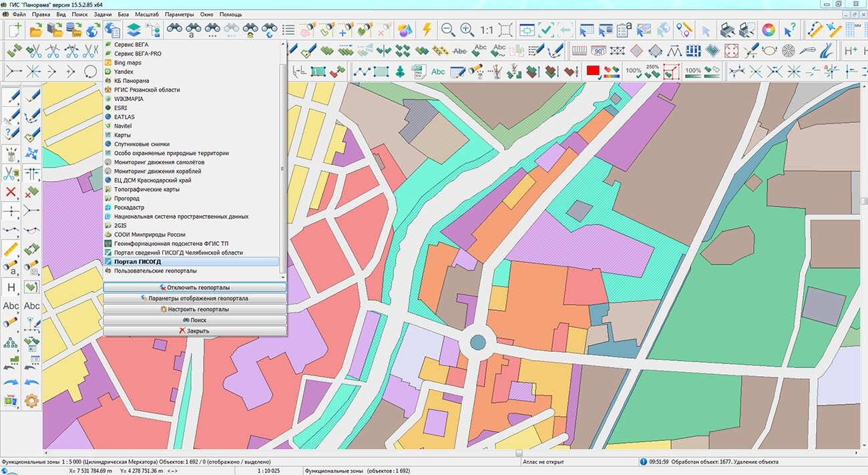The height and width of the screenshot is (475, 868).
Task: Click Закрыть to close geoportal list
Action: pyautogui.click(x=194, y=331)
